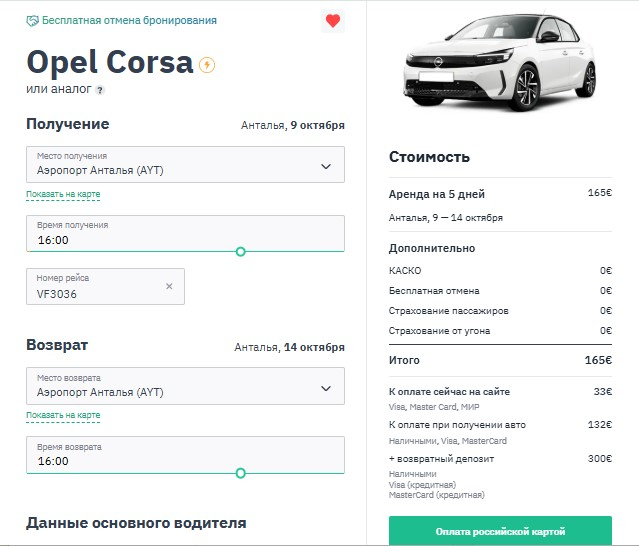Show pickup location on the map
639x546 pixels.
(63, 194)
